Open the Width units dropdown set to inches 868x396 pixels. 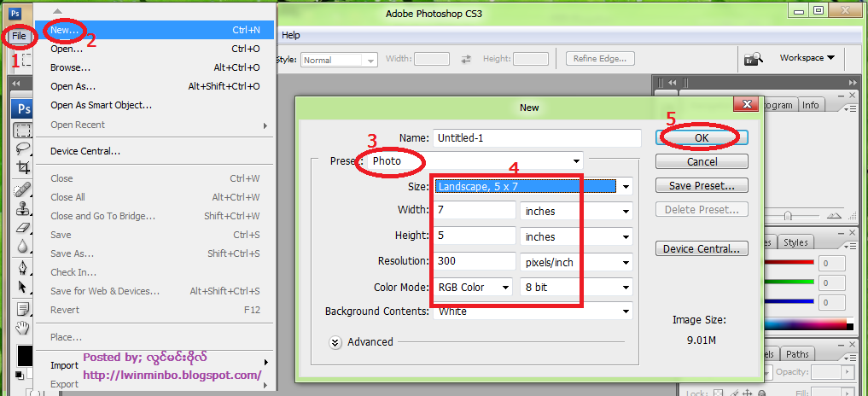point(576,211)
